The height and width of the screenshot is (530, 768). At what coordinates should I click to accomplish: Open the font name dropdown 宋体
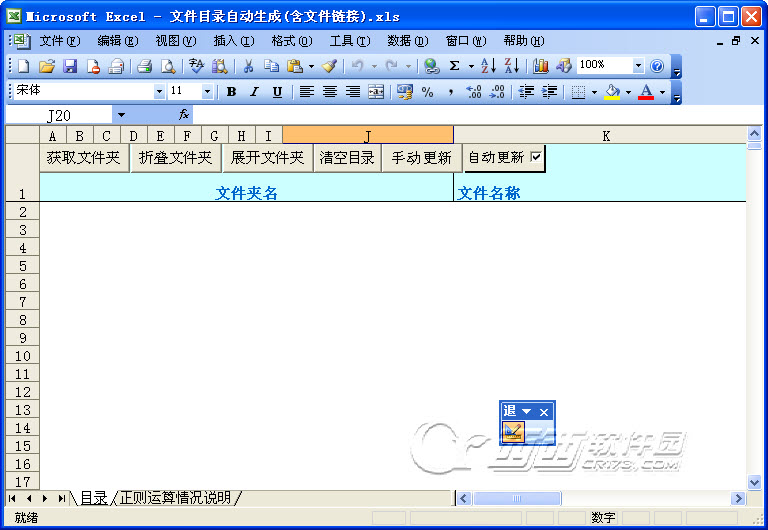(x=159, y=92)
